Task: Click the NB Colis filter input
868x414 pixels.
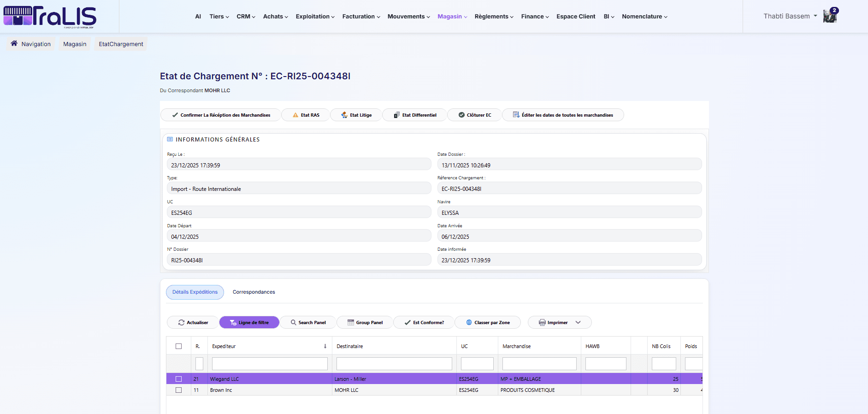Action: 664,364
